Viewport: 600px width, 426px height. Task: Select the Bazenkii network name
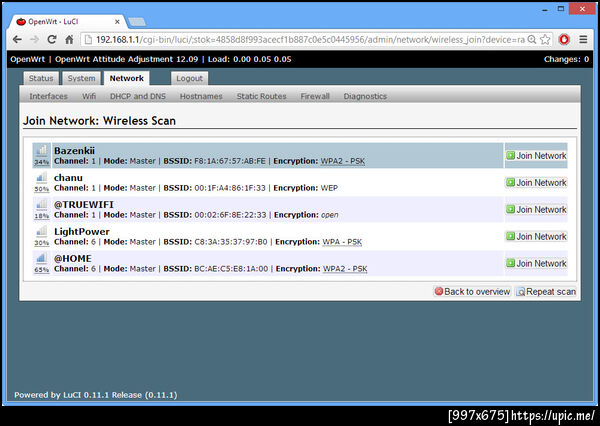tap(74, 150)
